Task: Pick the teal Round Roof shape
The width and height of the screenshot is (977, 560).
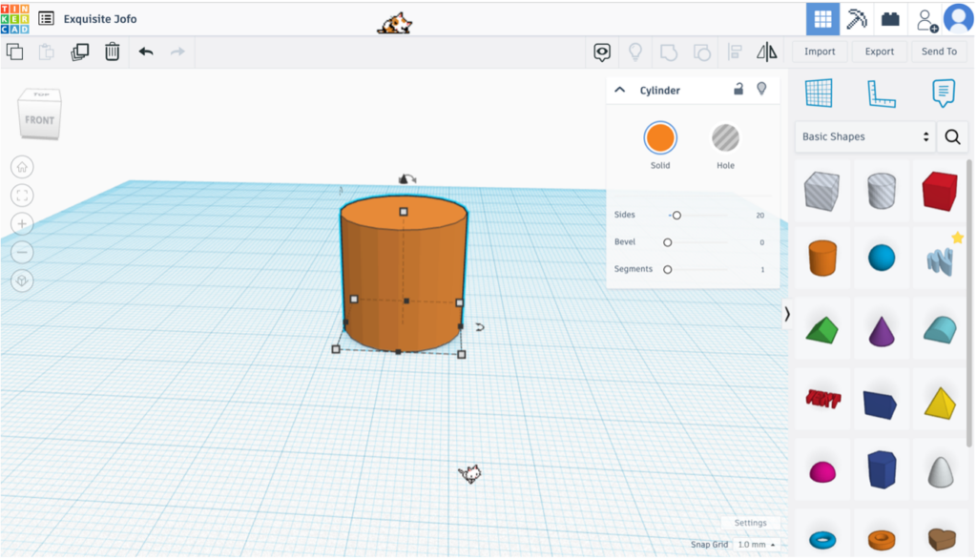Action: (940, 329)
